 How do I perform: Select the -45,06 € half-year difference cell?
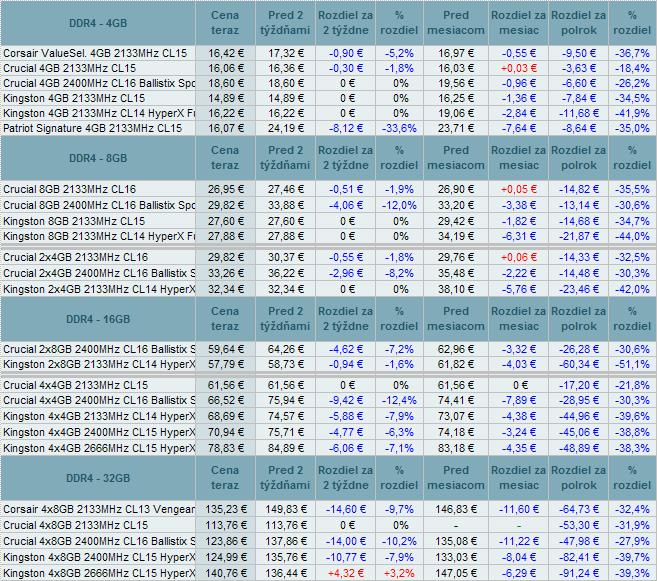[x=579, y=432]
